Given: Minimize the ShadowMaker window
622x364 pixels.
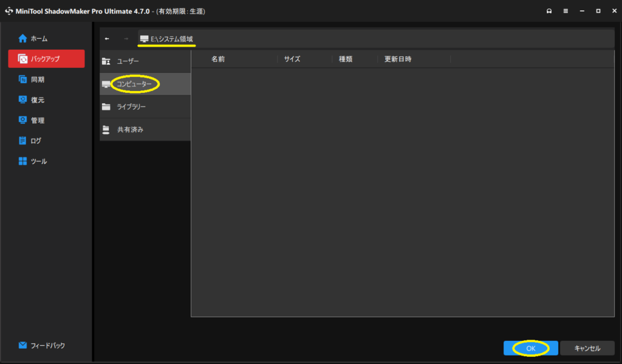Looking at the screenshot, I should [582, 11].
